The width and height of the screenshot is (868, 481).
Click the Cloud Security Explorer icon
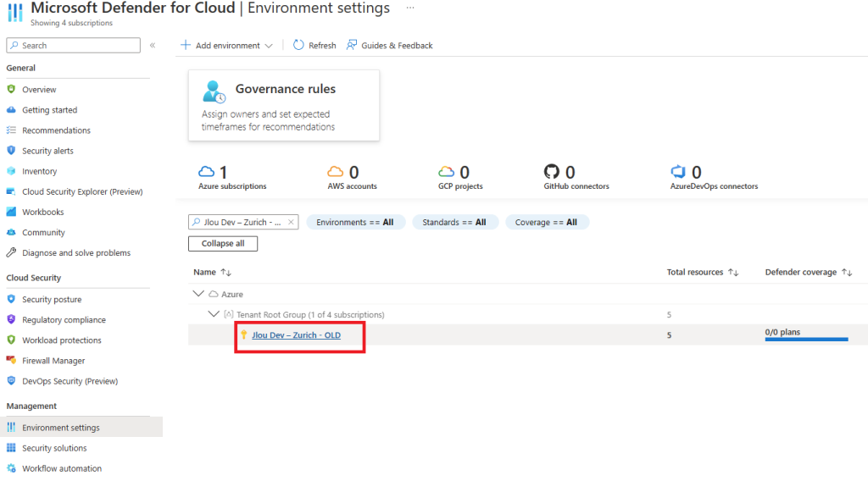(x=11, y=191)
